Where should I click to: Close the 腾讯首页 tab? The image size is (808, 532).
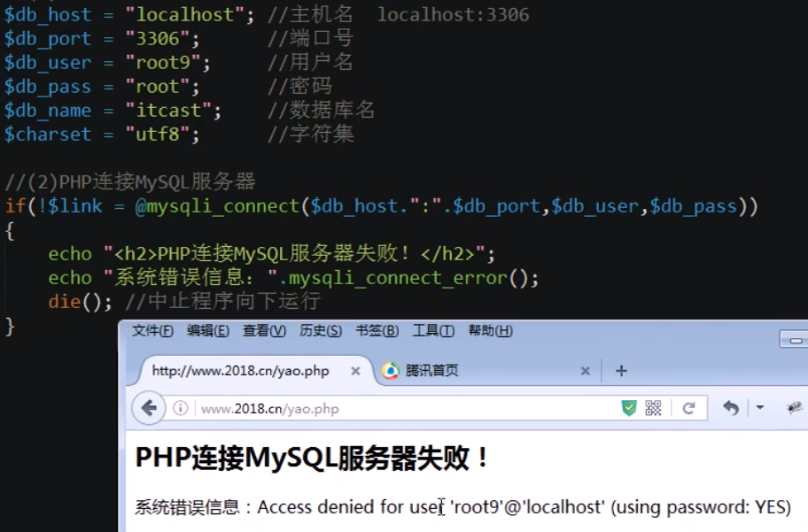[586, 371]
